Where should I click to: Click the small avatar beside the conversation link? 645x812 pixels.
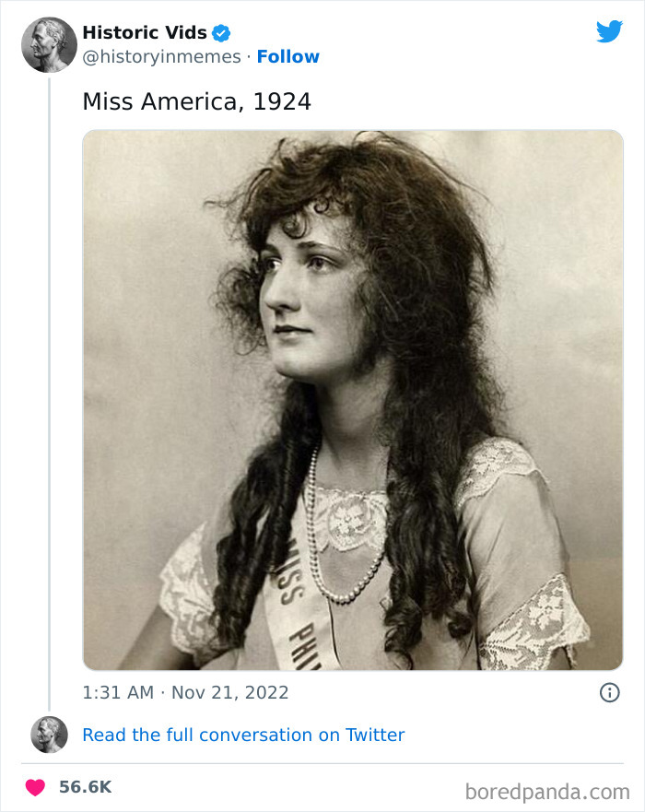click(49, 735)
